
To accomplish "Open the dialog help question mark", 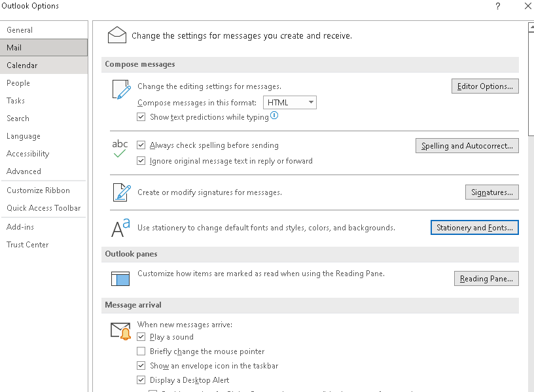I will pyautogui.click(x=497, y=6).
